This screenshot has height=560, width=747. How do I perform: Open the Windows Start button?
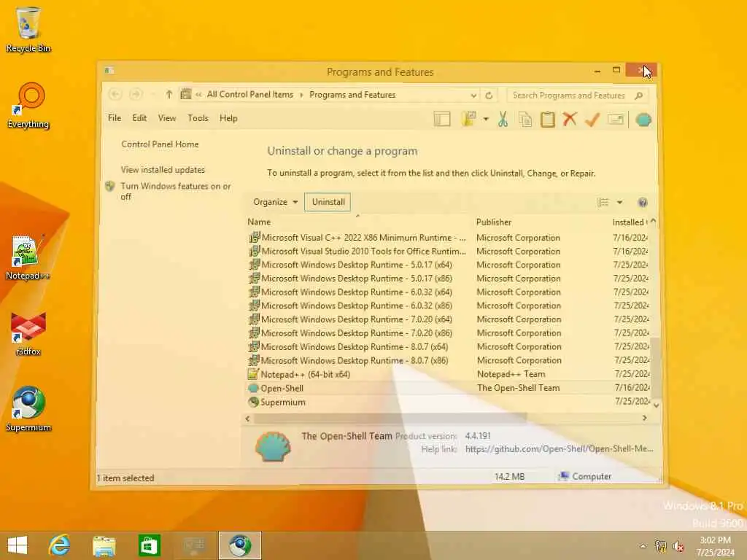click(18, 545)
